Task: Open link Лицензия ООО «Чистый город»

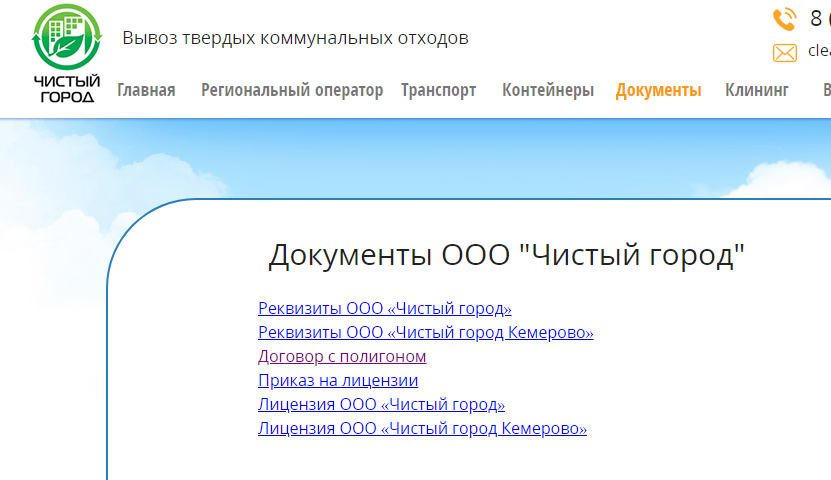Action: [382, 404]
